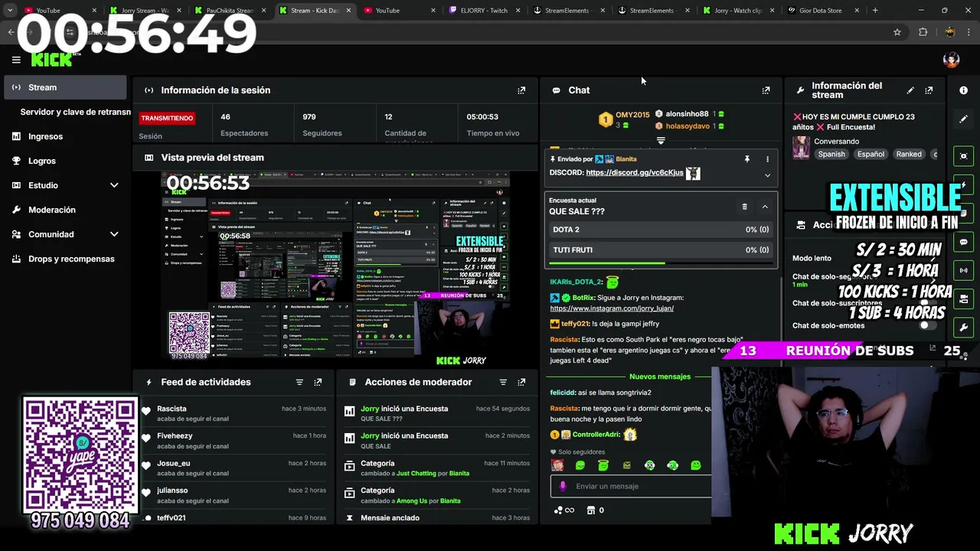Filter the Acciones de moderador list
Screen dimensions: 980x551
tap(503, 382)
